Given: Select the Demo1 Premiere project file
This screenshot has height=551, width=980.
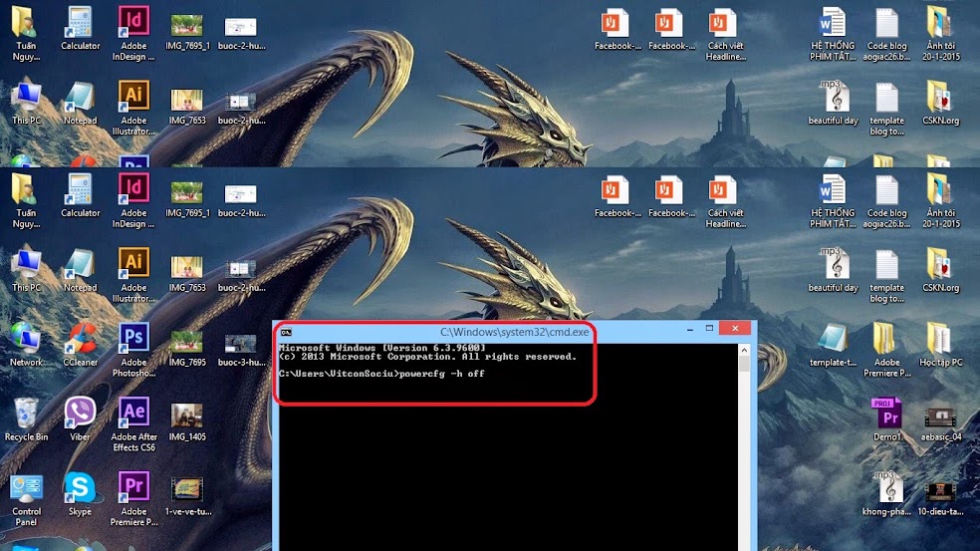Looking at the screenshot, I should point(886,419).
